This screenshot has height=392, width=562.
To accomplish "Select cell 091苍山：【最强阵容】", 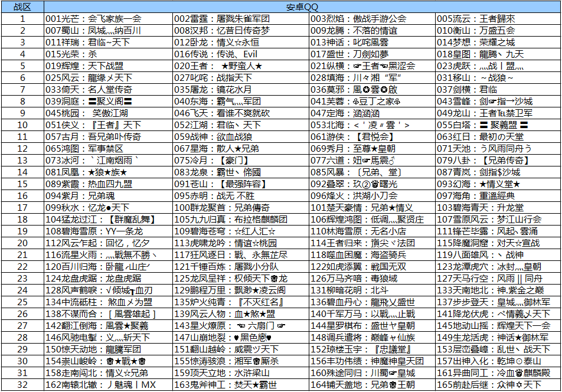I will (241, 184).
